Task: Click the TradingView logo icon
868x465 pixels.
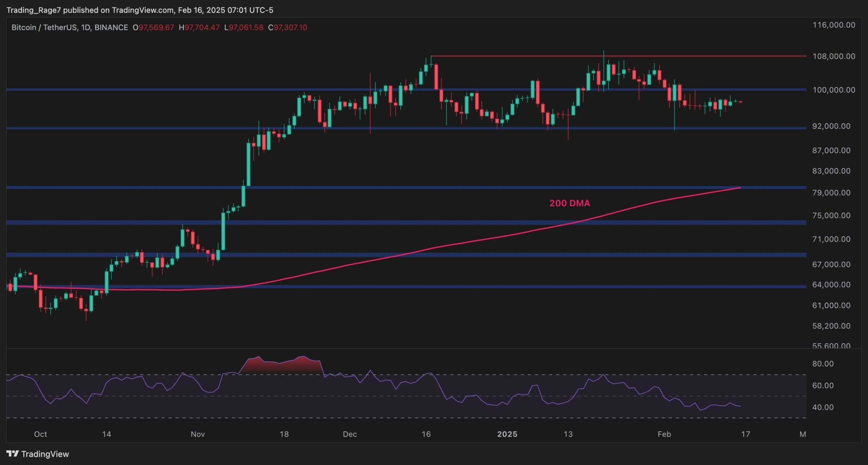Action: tap(13, 454)
